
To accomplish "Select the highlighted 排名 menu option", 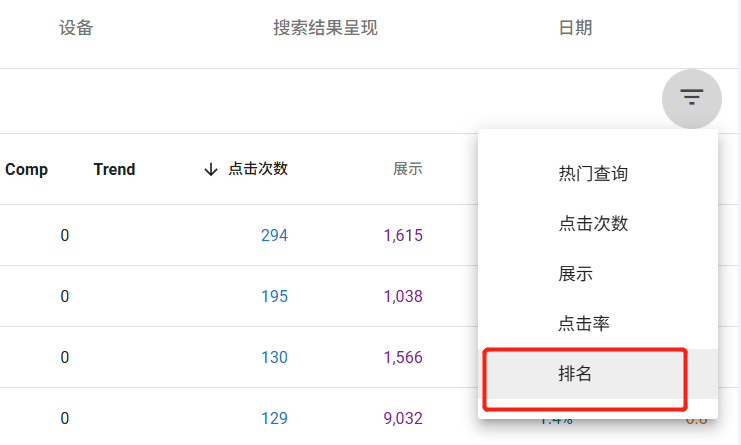I will click(x=575, y=374).
